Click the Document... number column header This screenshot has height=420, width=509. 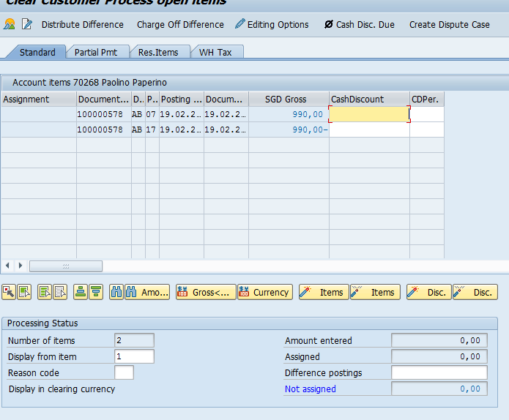coord(104,99)
